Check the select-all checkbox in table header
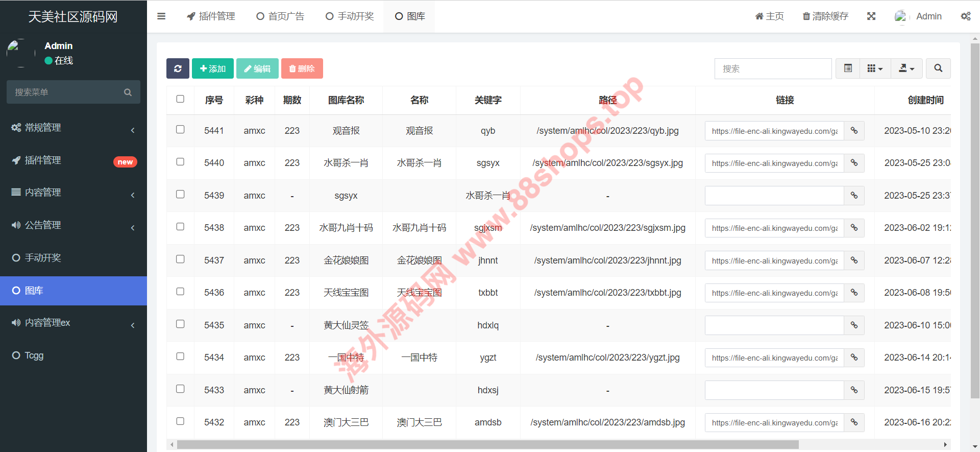The image size is (980, 452). (180, 99)
